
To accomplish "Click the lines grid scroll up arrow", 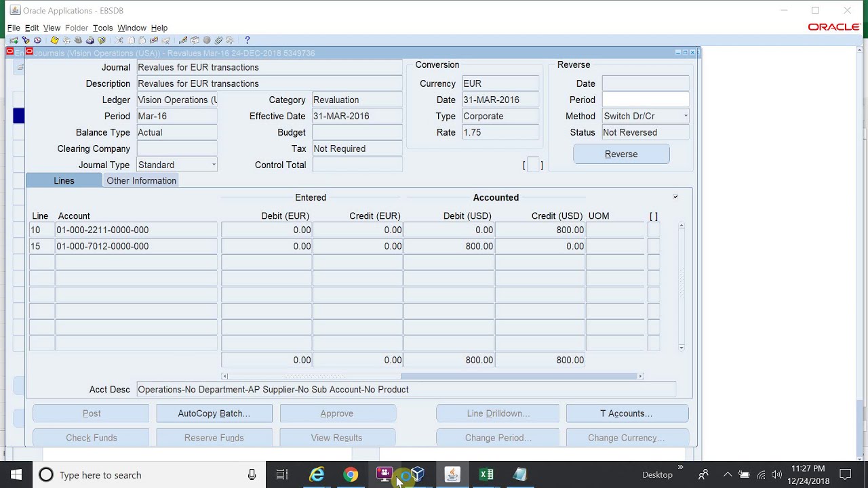I will tap(682, 225).
